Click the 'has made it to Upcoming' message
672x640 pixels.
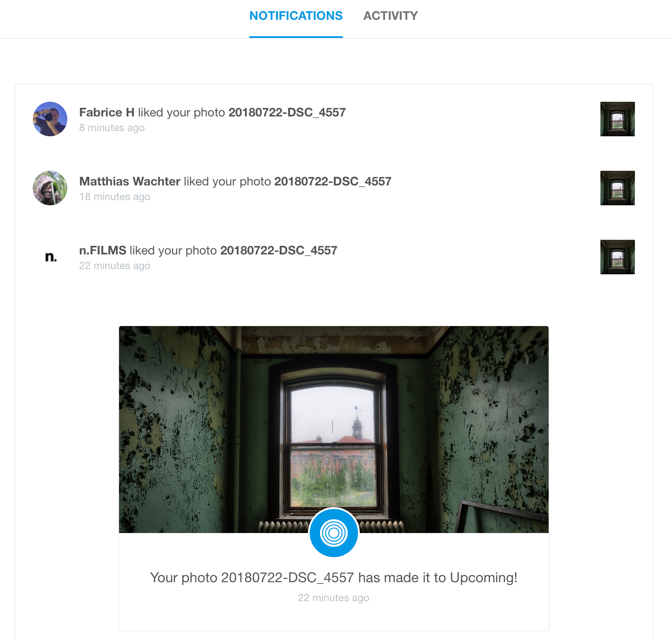[334, 577]
